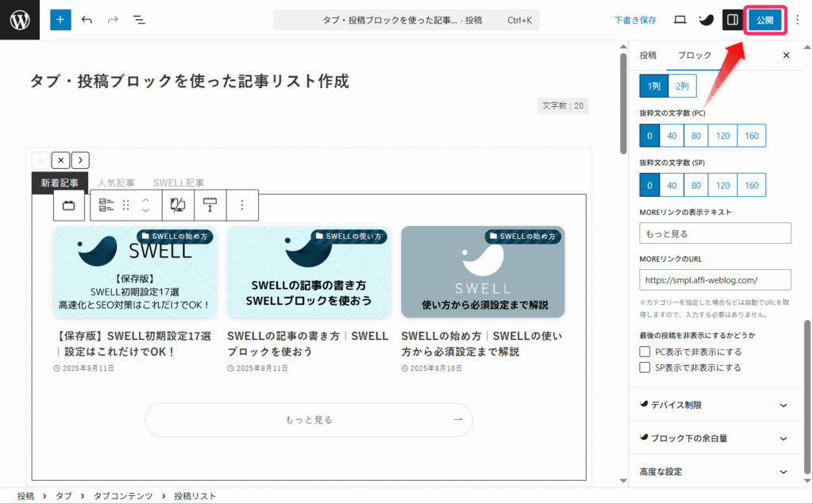Undo the last edit
813x504 pixels.
click(x=87, y=20)
